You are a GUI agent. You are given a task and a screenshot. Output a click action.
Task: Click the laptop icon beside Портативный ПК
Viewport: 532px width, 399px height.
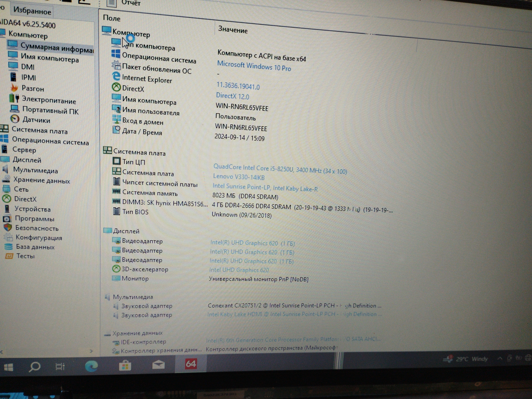tap(14, 109)
